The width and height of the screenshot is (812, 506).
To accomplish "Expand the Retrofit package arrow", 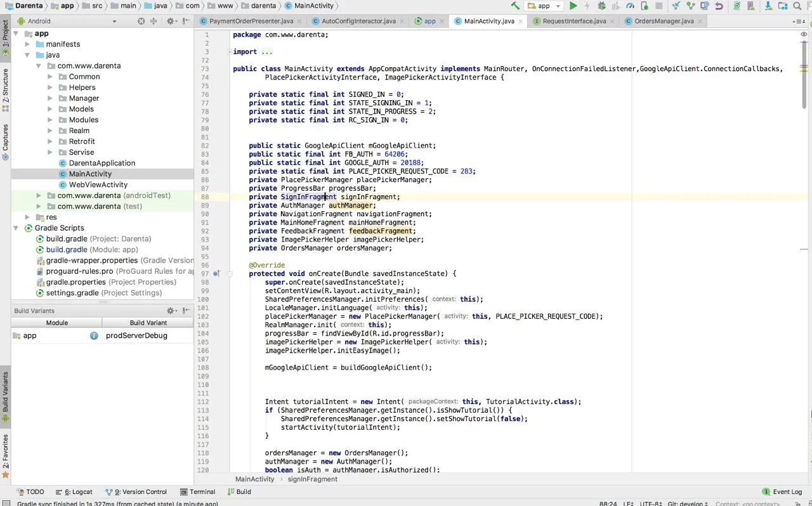I will tap(50, 141).
